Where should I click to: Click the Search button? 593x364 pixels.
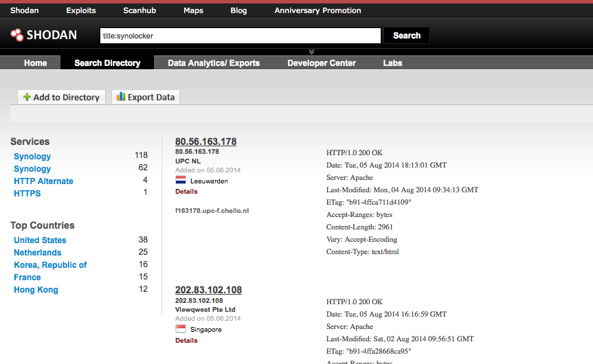tap(407, 36)
